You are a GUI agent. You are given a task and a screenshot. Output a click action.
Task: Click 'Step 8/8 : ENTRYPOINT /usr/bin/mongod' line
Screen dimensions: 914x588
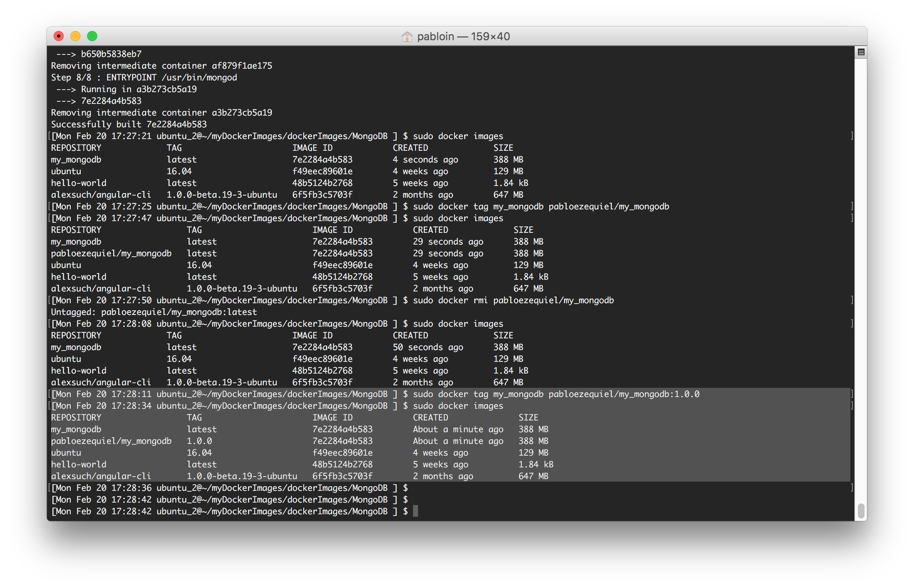pyautogui.click(x=144, y=77)
